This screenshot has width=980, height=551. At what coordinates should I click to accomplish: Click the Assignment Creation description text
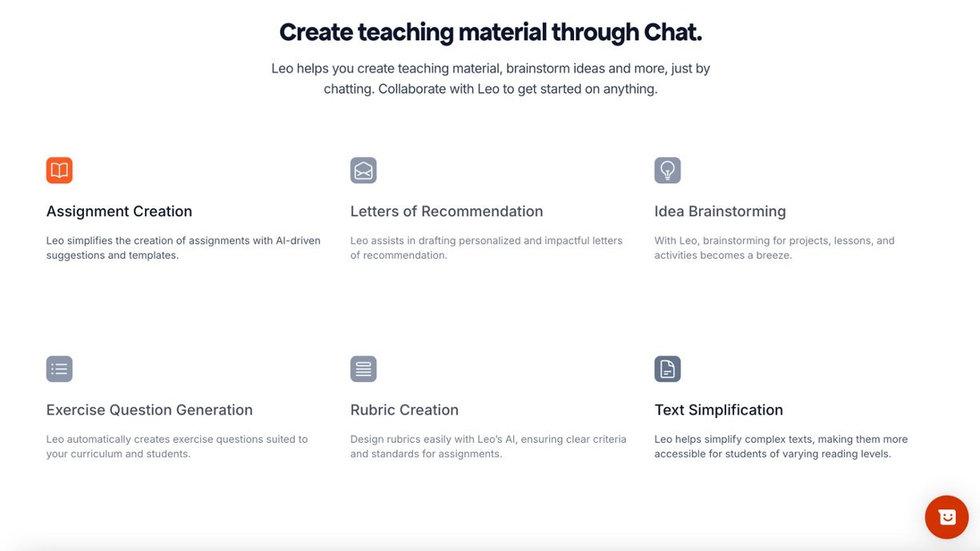(x=183, y=247)
